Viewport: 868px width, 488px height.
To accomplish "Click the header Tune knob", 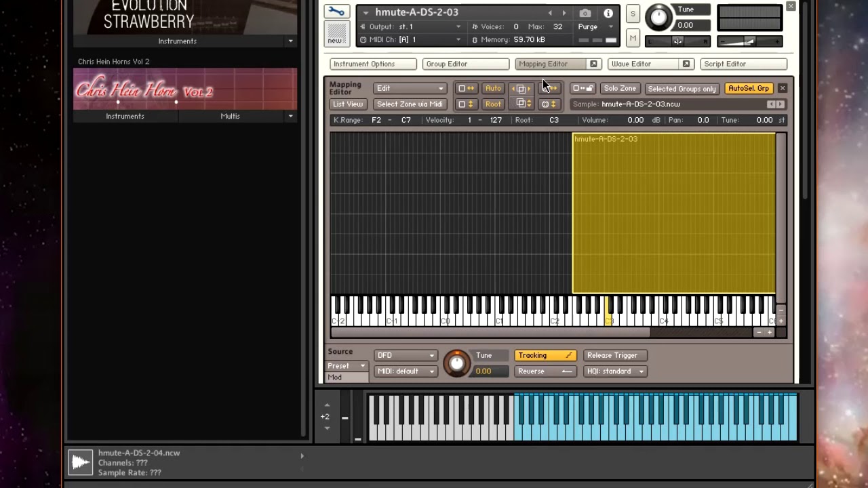I will click(x=658, y=18).
